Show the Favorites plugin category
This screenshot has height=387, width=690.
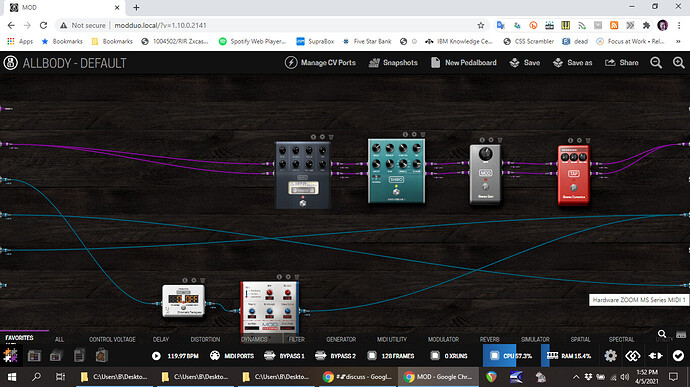point(19,338)
